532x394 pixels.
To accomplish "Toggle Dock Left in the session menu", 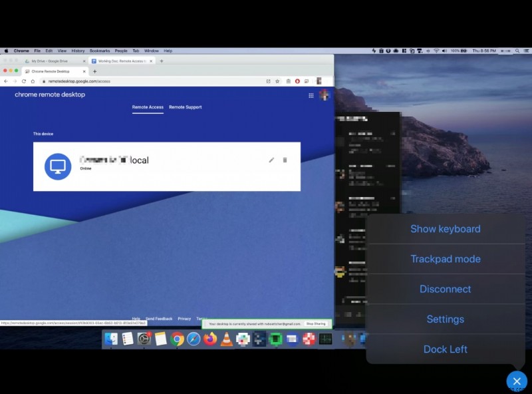I will coord(445,349).
